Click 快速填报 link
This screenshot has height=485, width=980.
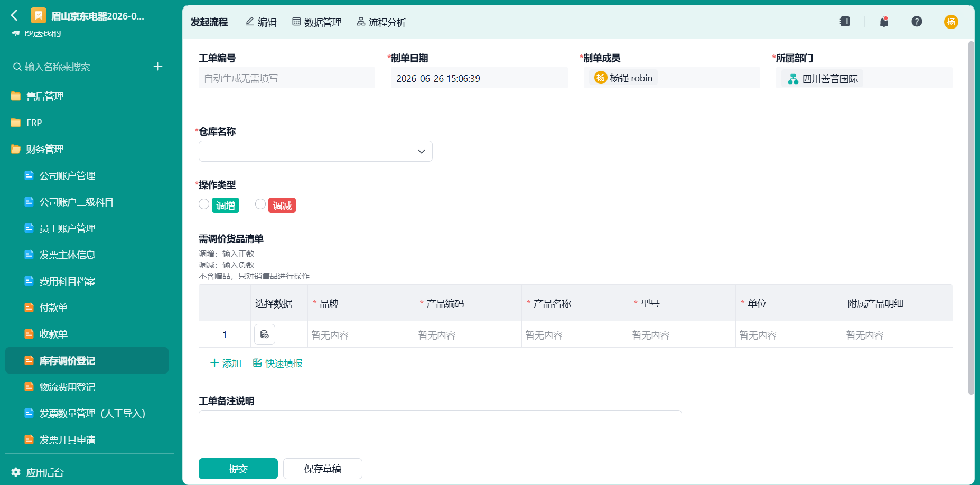278,363
